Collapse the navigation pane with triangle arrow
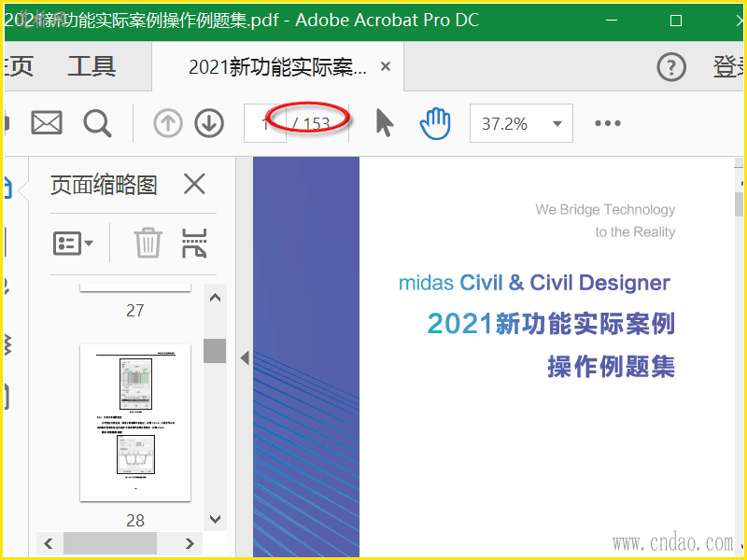Image resolution: width=747 pixels, height=560 pixels. 245,357
